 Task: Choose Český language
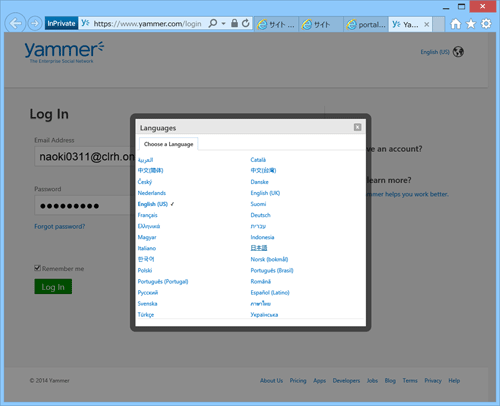[x=145, y=182]
